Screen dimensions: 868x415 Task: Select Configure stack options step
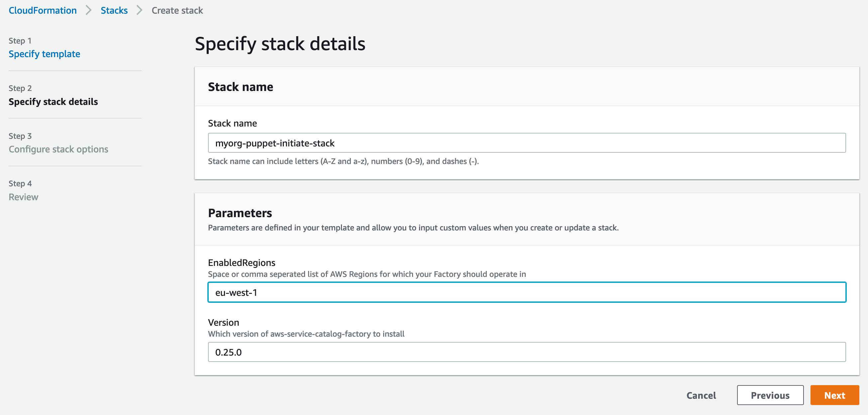coord(58,149)
